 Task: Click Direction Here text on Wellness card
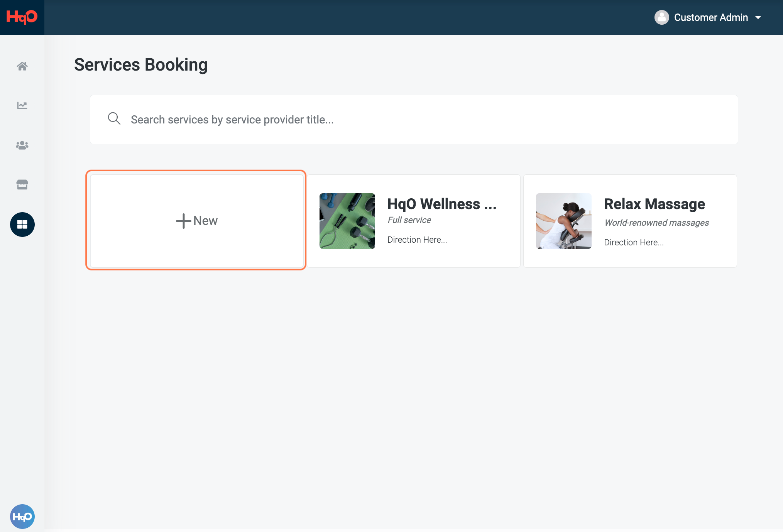[x=417, y=240]
